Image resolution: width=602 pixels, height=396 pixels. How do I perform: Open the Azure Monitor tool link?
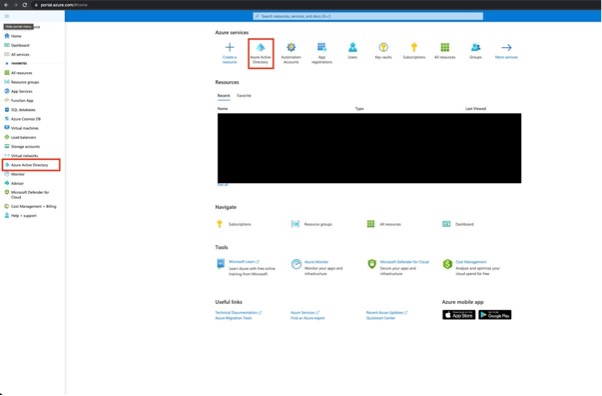tap(316, 262)
